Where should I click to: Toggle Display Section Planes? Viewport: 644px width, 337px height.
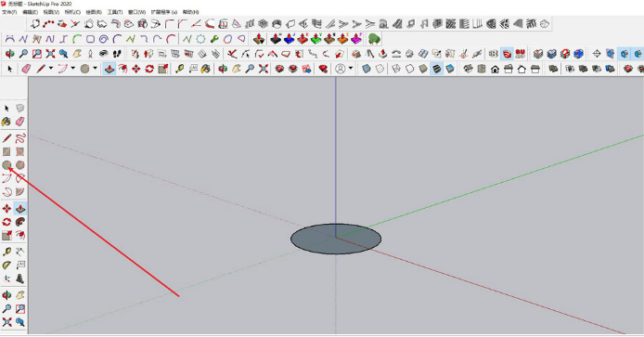coord(611,54)
